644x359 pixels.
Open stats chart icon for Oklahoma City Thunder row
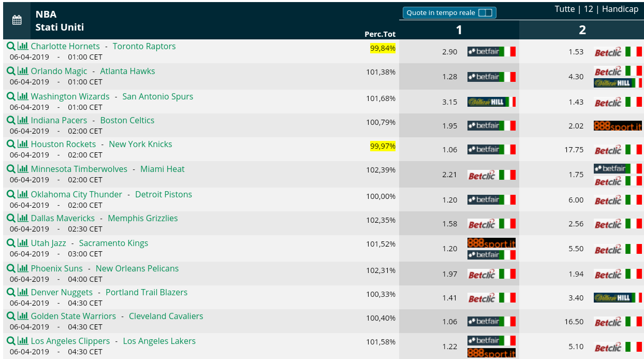23,194
